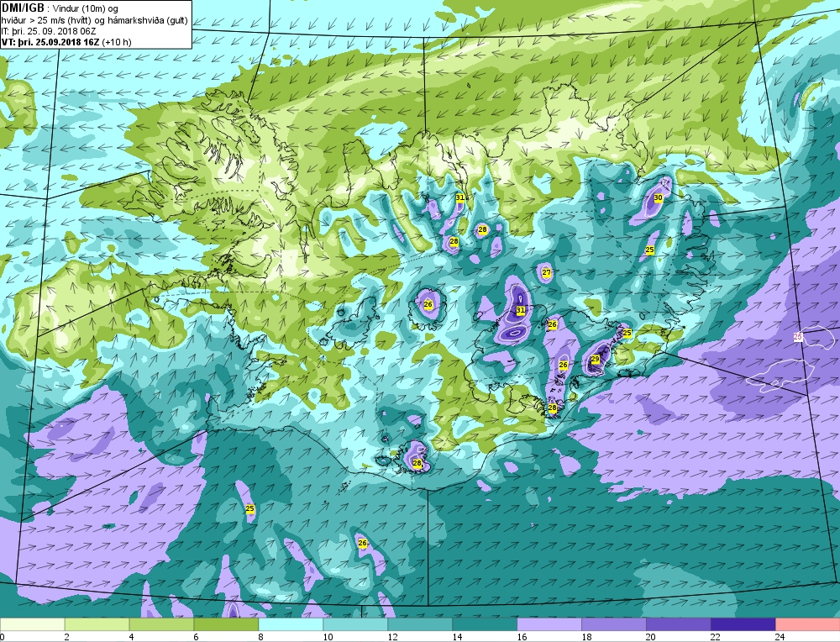The width and height of the screenshot is (840, 642).
Task: Pick the light cyan 8–10 m/s legend swatch
Action: (x=291, y=624)
